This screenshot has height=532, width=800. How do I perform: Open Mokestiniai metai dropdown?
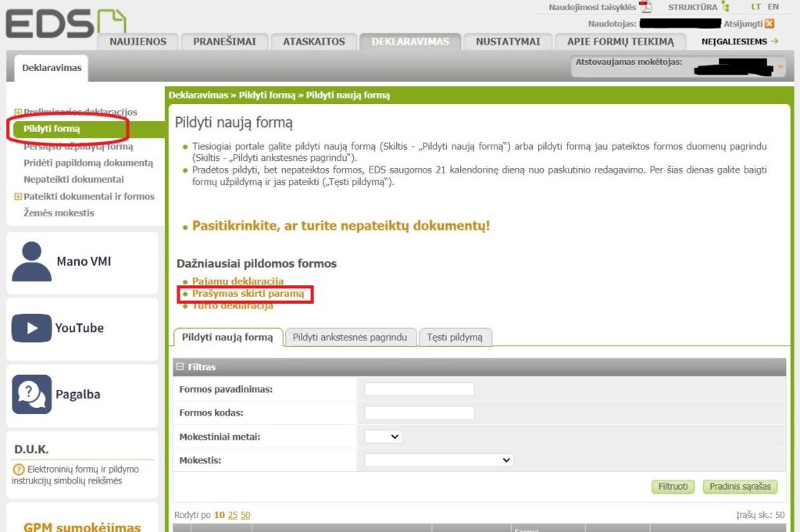click(x=383, y=437)
